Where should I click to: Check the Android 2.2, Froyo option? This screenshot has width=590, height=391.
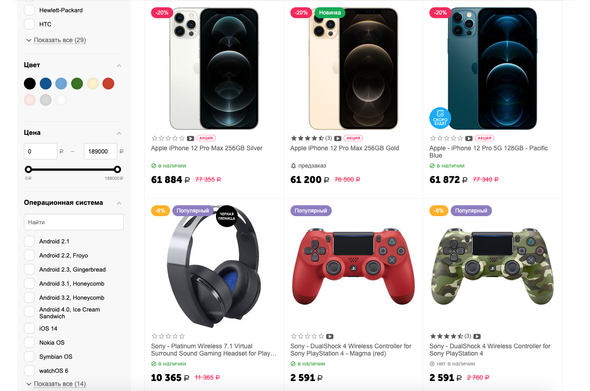[x=29, y=255]
